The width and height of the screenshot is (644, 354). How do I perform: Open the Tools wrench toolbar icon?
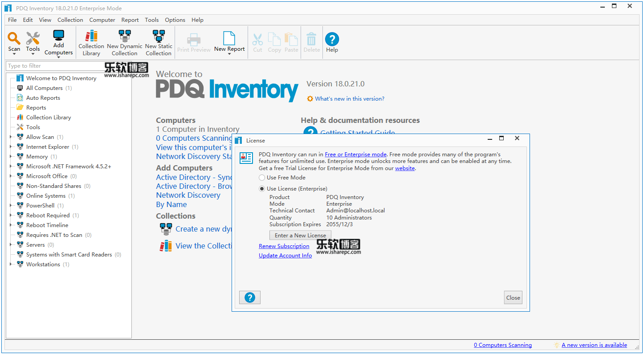point(33,38)
